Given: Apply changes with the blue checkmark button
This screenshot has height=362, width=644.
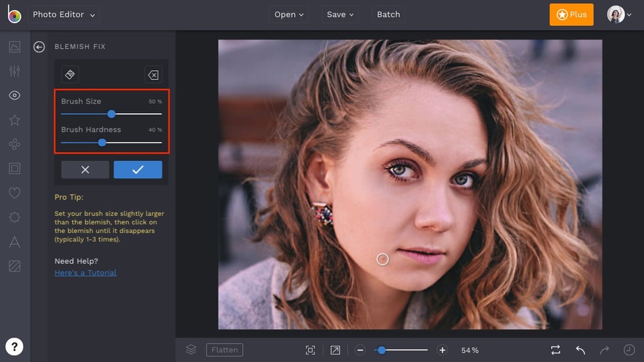Looking at the screenshot, I should tap(138, 170).
